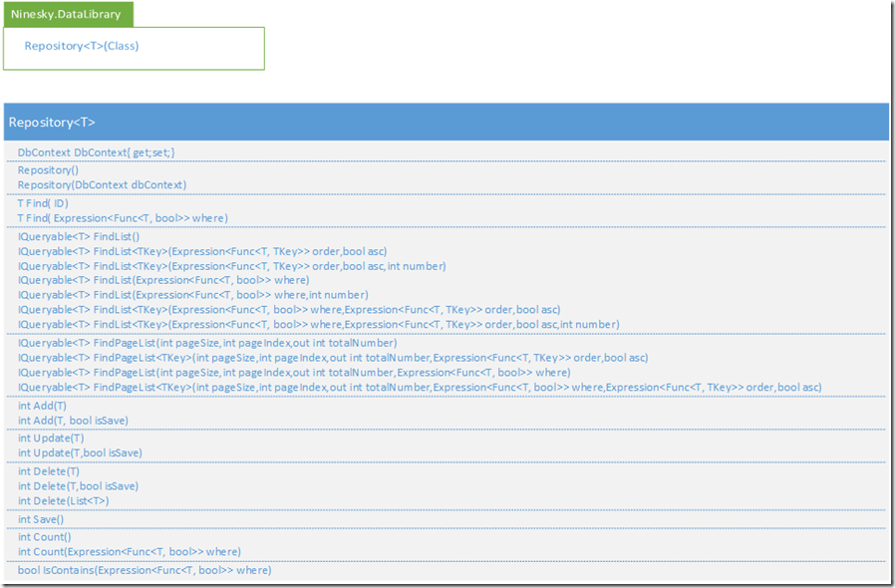Select Repository(DbContext dbContext) constructor line
This screenshot has height=588, width=895.
tap(102, 185)
